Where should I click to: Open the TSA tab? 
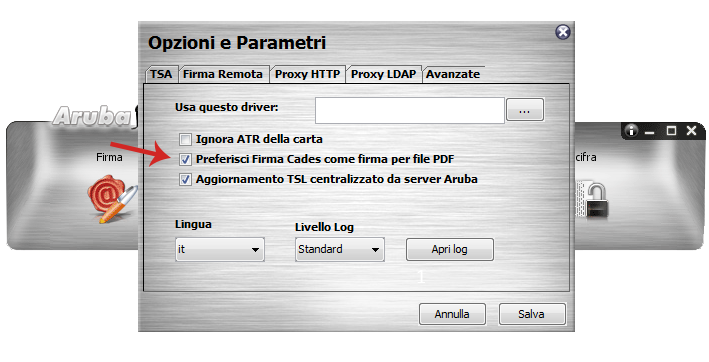(x=161, y=74)
